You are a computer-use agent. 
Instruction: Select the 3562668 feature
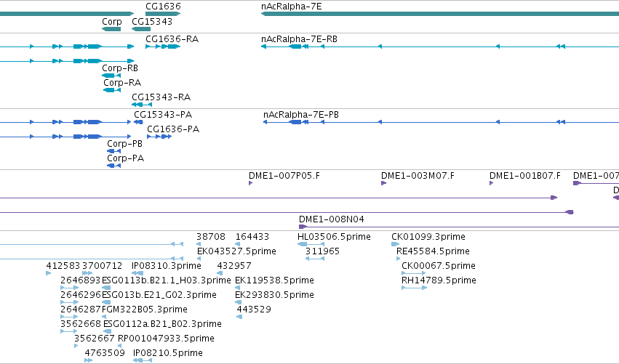click(x=68, y=331)
